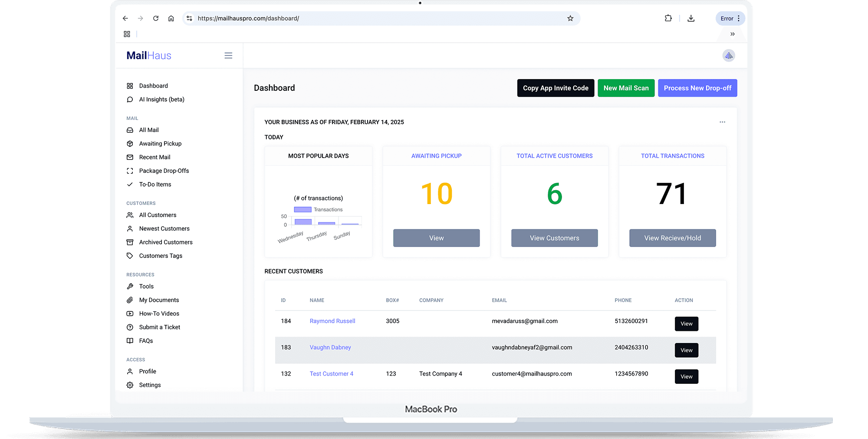The image size is (868, 439).
Task: Click View for Vaughn Dabney row
Action: point(686,350)
